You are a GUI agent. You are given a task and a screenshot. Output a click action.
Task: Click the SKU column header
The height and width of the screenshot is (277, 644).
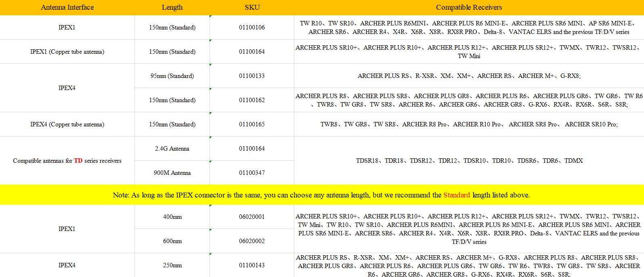coord(252,7)
